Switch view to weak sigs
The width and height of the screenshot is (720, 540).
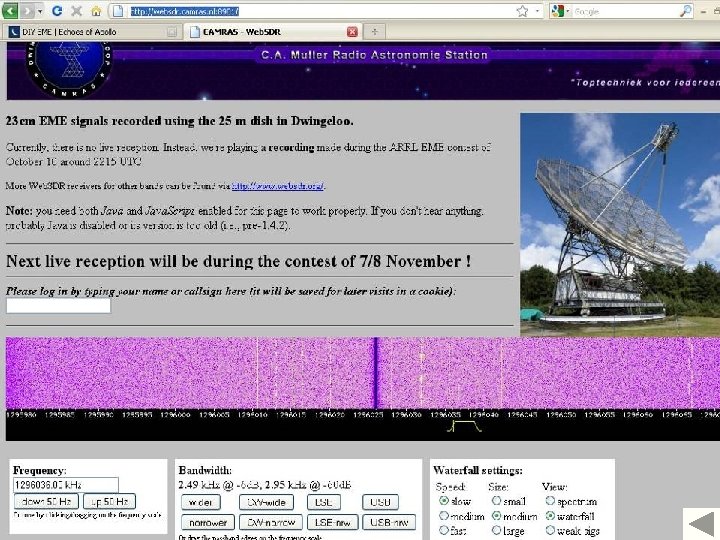click(x=550, y=530)
